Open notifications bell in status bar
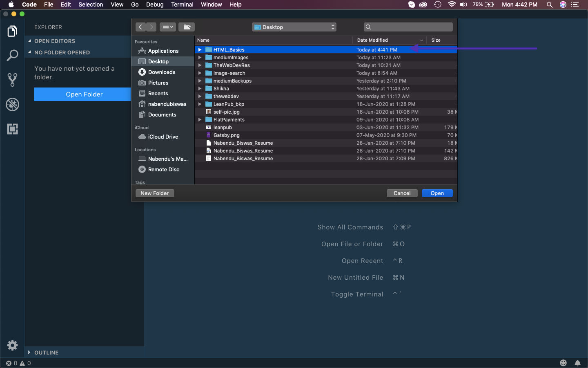Viewport: 588px width, 368px height. [577, 363]
